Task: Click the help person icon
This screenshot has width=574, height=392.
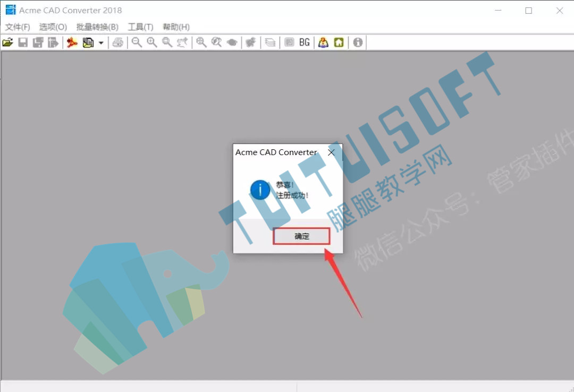Action: (x=323, y=42)
